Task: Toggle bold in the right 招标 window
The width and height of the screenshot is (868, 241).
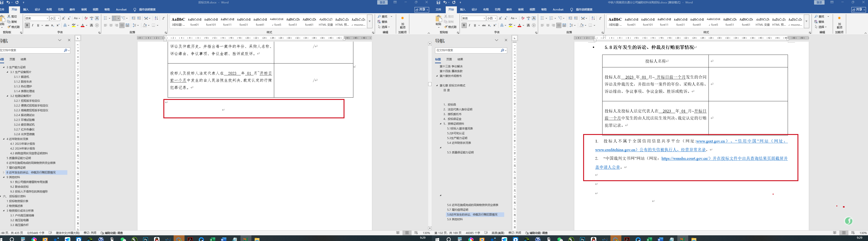Action: (x=464, y=25)
